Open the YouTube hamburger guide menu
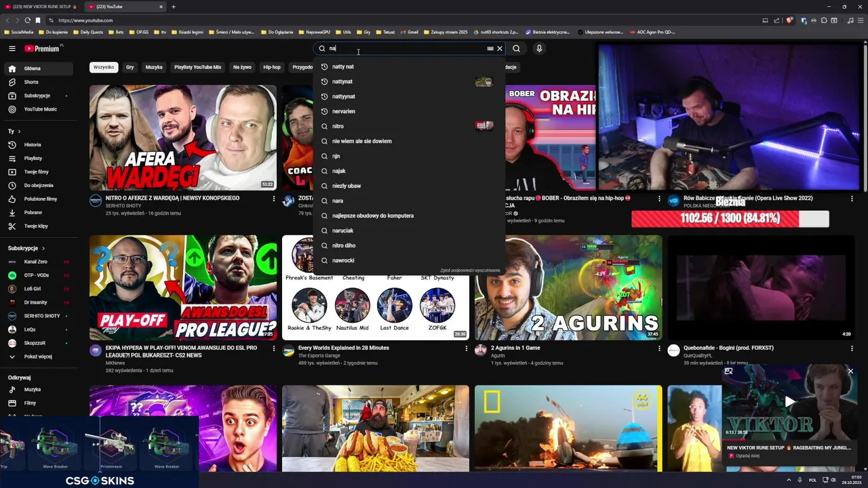The width and height of the screenshot is (868, 488). pos(12,48)
